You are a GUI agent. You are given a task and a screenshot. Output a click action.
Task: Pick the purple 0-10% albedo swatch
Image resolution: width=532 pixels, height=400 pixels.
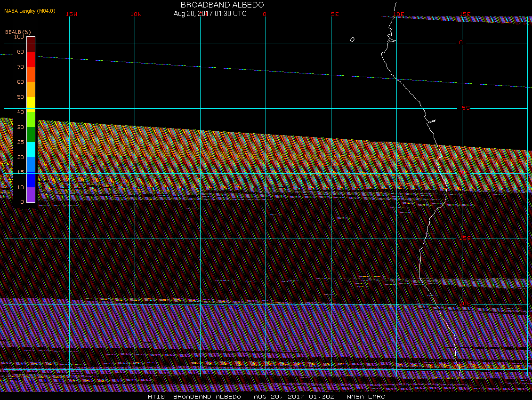[x=31, y=195]
